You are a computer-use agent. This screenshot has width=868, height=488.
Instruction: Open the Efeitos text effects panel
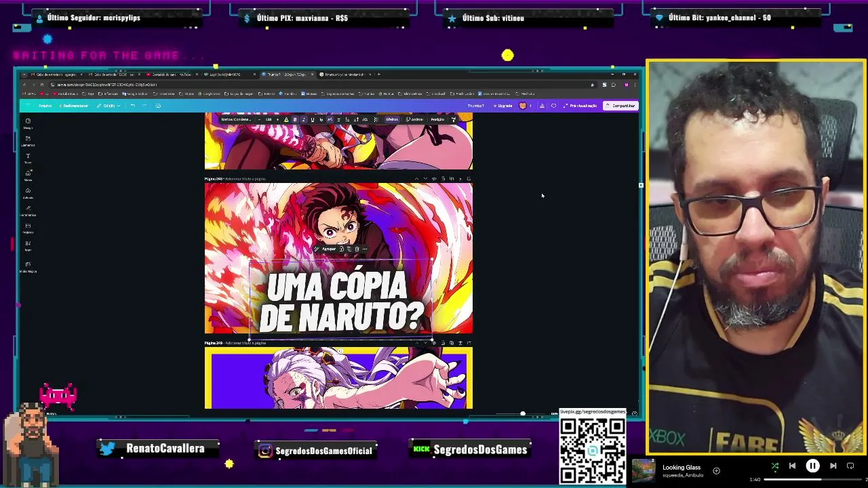tap(392, 119)
